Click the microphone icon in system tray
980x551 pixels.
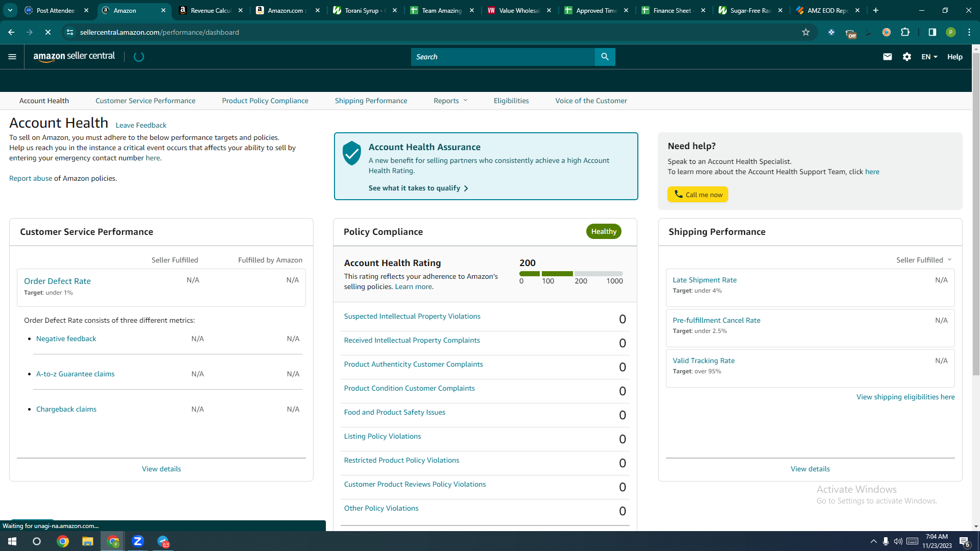click(x=886, y=541)
